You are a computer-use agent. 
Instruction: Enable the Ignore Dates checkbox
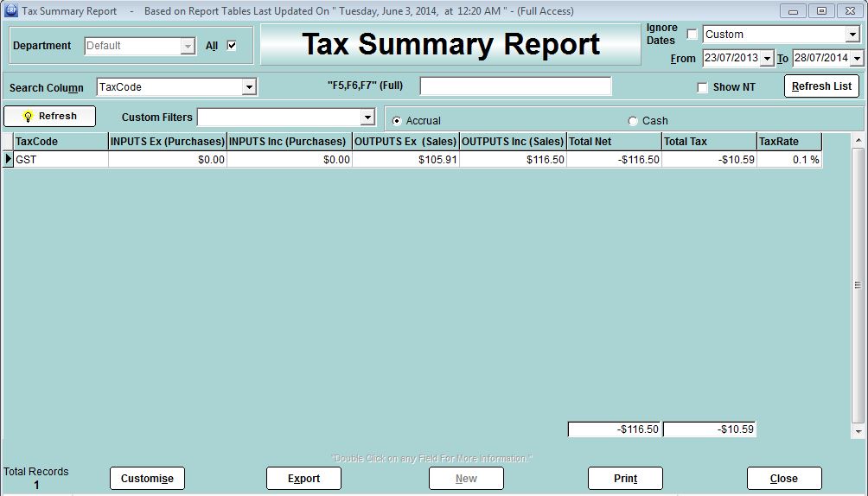pos(692,35)
